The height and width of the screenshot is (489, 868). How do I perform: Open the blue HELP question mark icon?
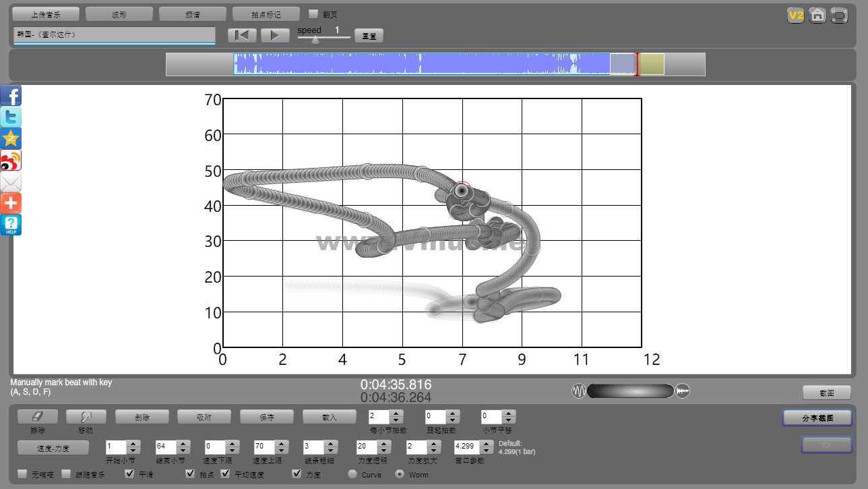click(11, 225)
